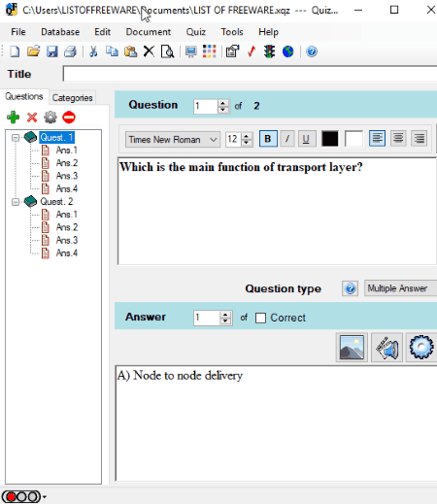
Task: Click the red X delete question icon
Action: [32, 118]
